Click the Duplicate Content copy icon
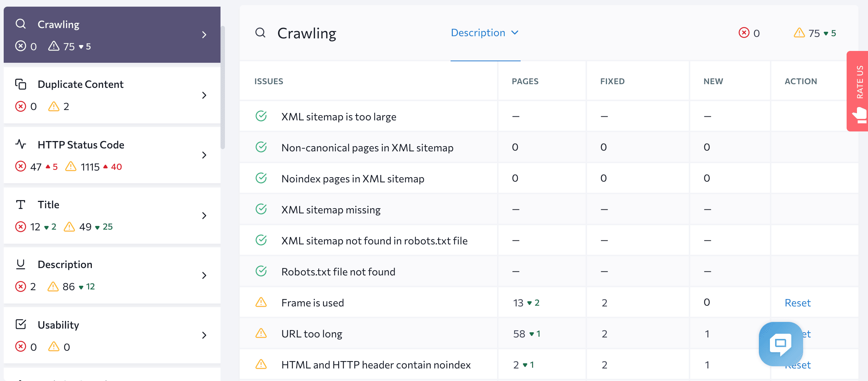Screen dimensions: 868x381 click(x=21, y=84)
